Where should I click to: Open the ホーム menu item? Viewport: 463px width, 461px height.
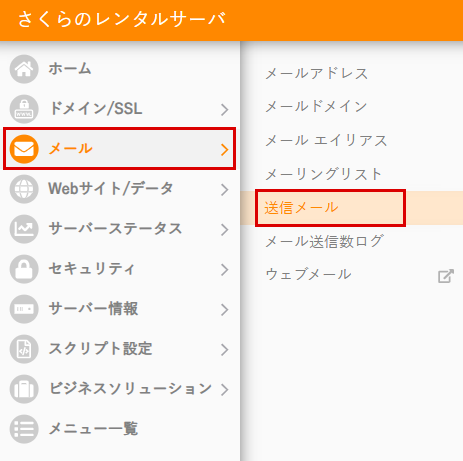click(70, 69)
